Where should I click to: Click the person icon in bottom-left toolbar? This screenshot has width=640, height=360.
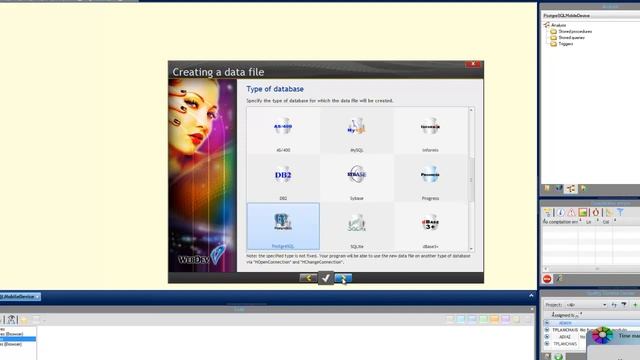[x=11, y=320]
